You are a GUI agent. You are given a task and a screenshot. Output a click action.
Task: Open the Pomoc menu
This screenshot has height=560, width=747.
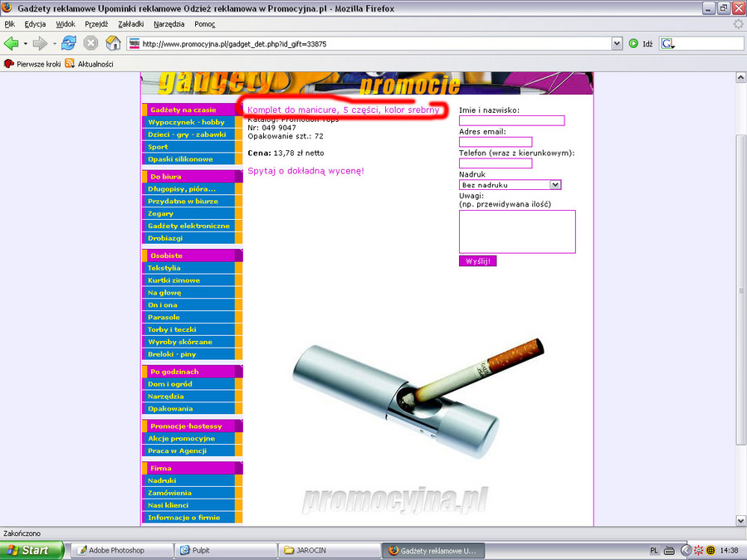tap(204, 24)
